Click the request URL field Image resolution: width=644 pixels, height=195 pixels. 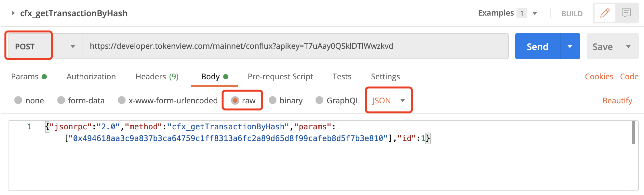click(x=295, y=46)
